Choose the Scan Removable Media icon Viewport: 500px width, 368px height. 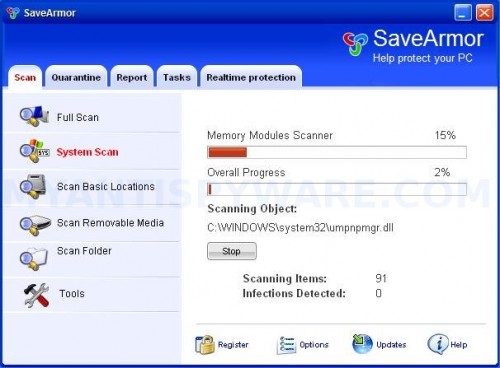35,225
